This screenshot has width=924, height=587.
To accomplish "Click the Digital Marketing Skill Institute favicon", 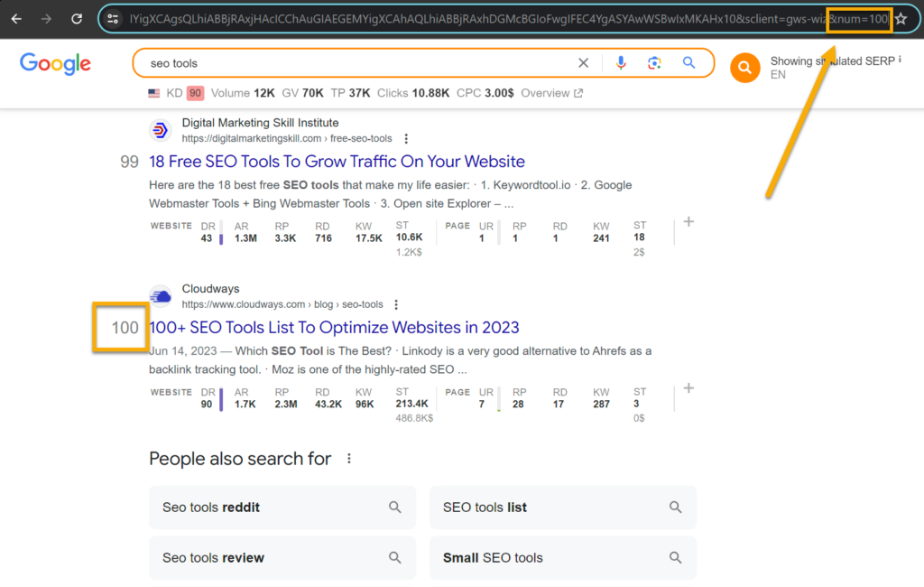I will (x=160, y=129).
